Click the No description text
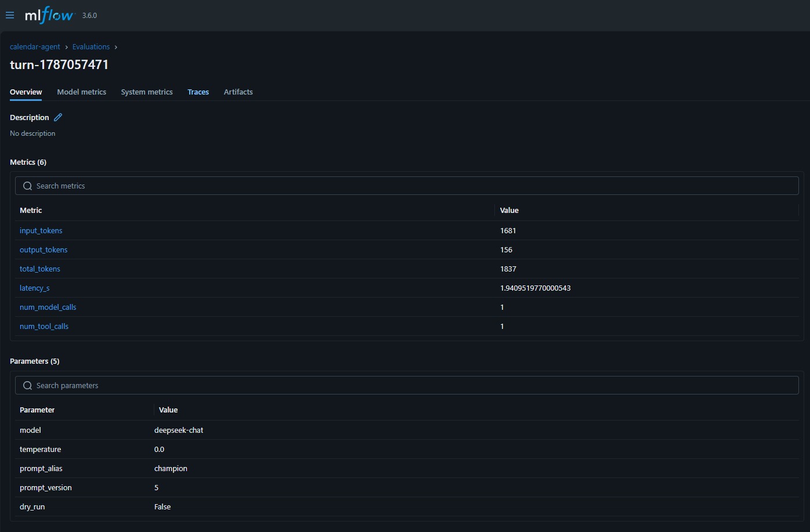The height and width of the screenshot is (532, 810). pos(32,133)
